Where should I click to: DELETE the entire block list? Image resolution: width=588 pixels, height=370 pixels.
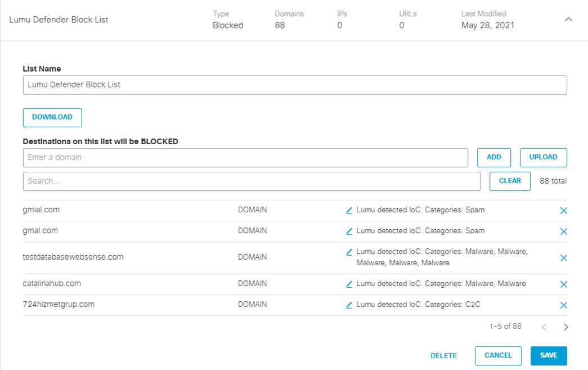443,355
